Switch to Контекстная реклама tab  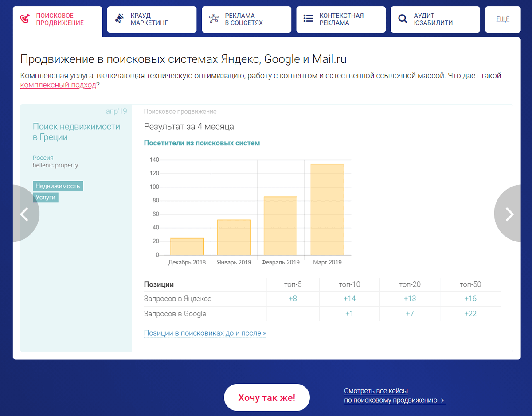[341, 19]
